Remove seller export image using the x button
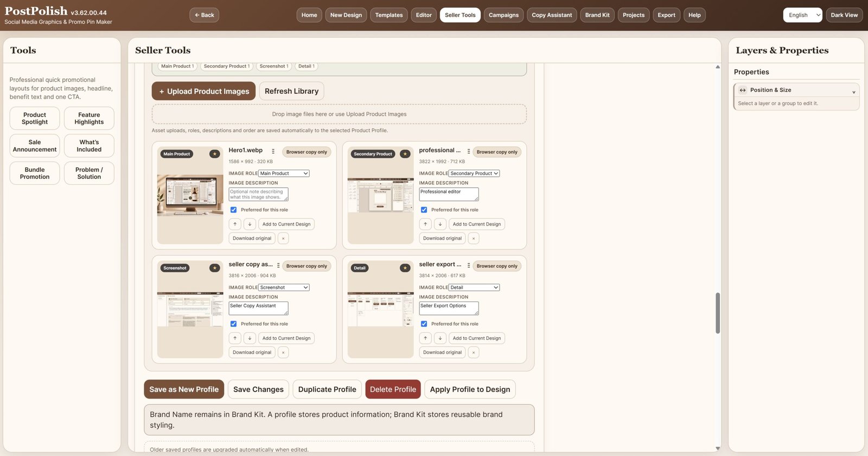868x456 pixels. click(474, 352)
